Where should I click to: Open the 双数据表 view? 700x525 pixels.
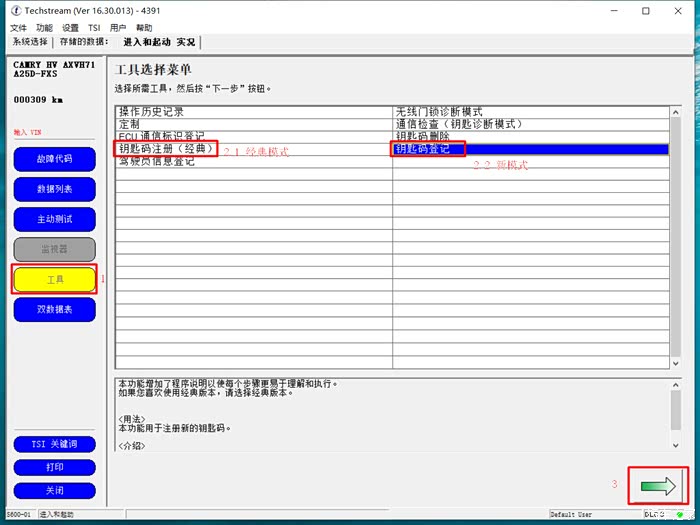(54, 310)
